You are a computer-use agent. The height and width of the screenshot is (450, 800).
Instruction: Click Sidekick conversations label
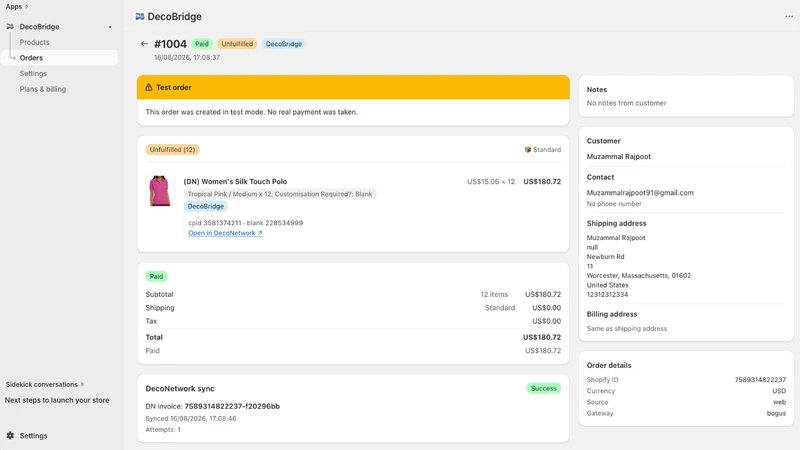(42, 384)
